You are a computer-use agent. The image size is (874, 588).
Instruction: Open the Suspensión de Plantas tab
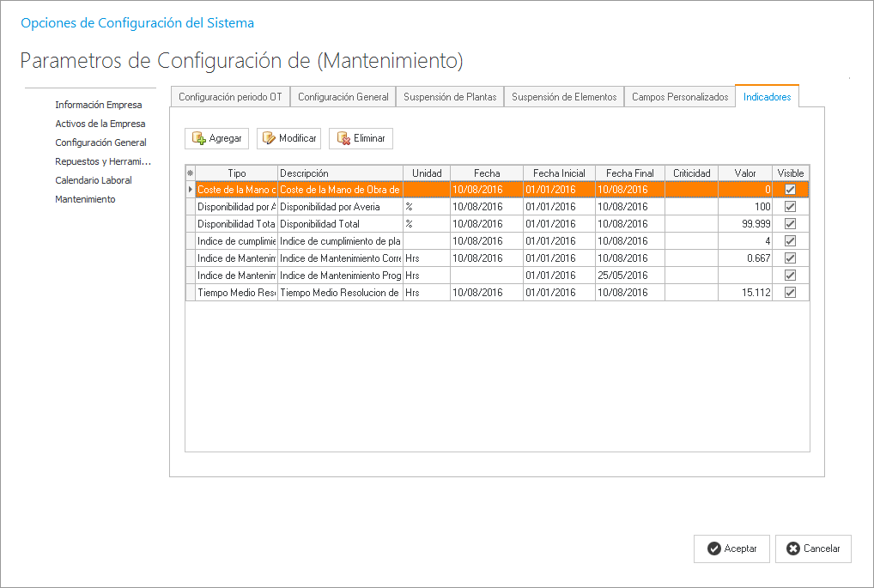[450, 97]
